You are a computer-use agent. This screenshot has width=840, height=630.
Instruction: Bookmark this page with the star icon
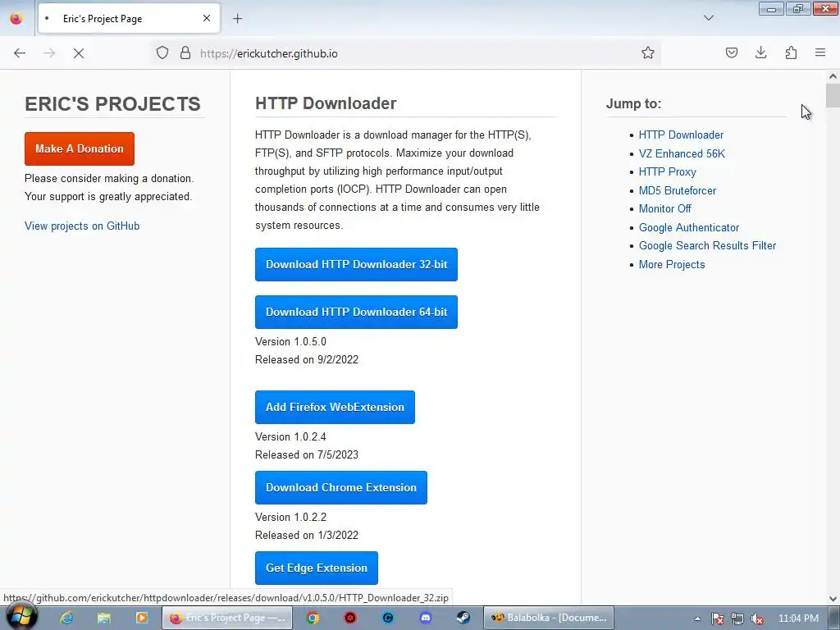pos(648,53)
